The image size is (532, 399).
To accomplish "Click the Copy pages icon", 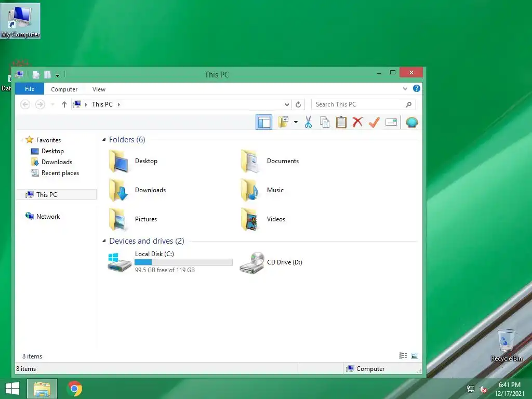I will pos(325,122).
